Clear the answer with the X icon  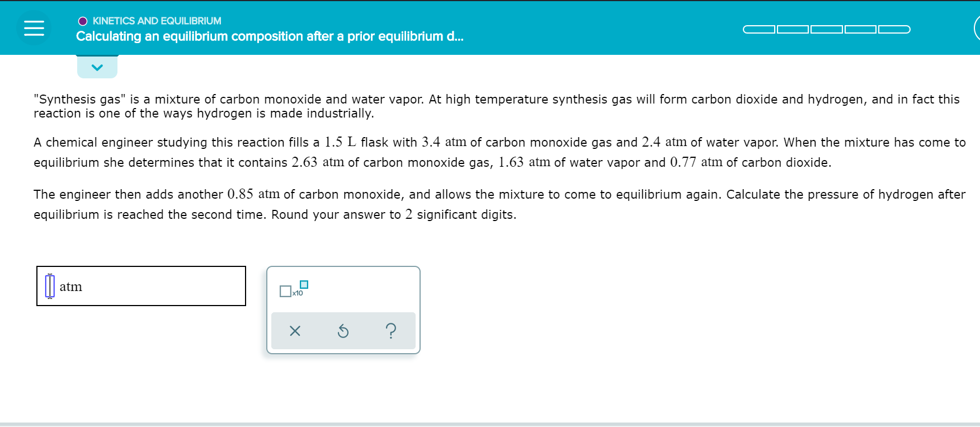[295, 331]
